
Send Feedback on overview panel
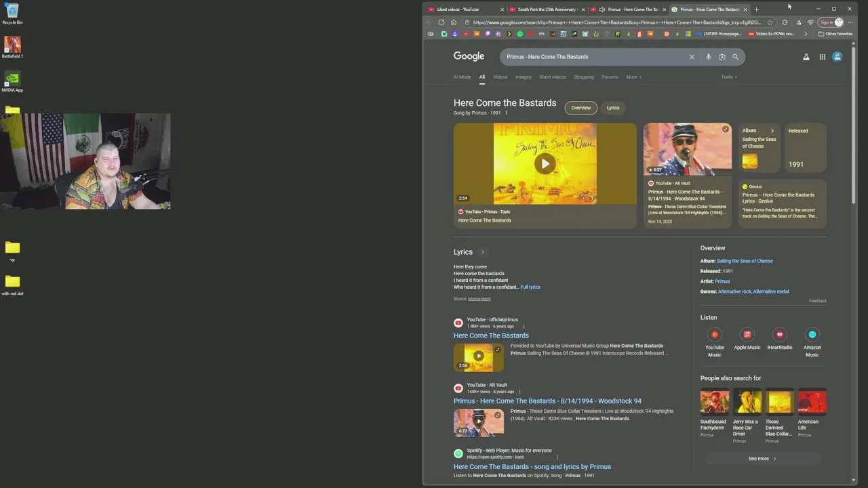(x=818, y=301)
